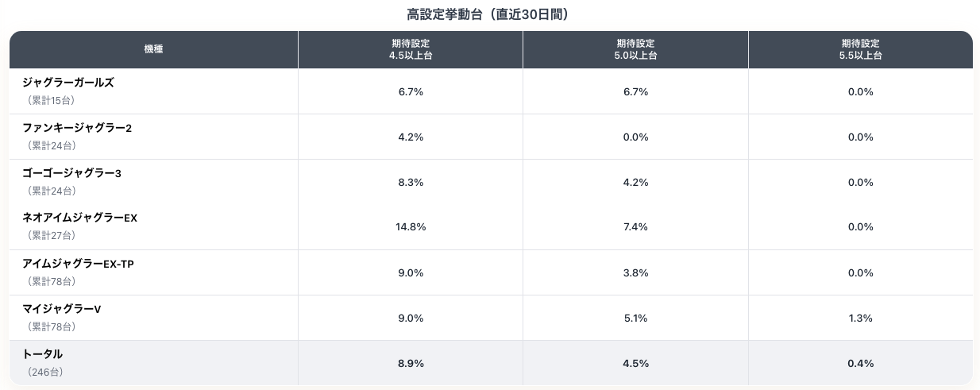Select the 期待設定 5.5以上台 column header

tap(860, 49)
